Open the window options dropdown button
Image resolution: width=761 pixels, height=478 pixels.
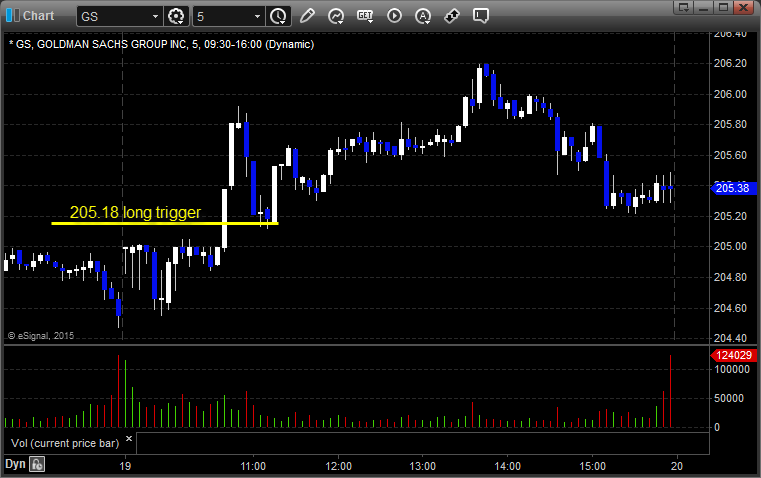pyautogui.click(x=684, y=7)
